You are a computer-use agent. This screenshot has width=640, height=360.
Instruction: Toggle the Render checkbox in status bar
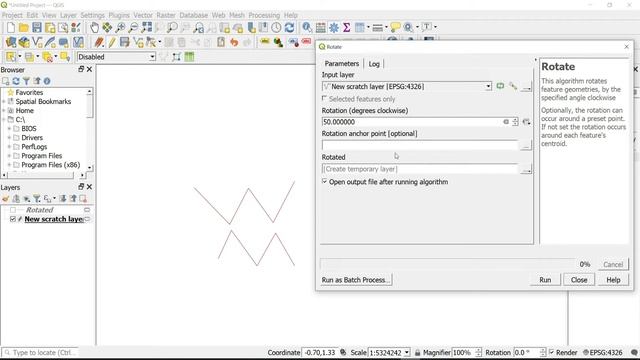(x=551, y=352)
